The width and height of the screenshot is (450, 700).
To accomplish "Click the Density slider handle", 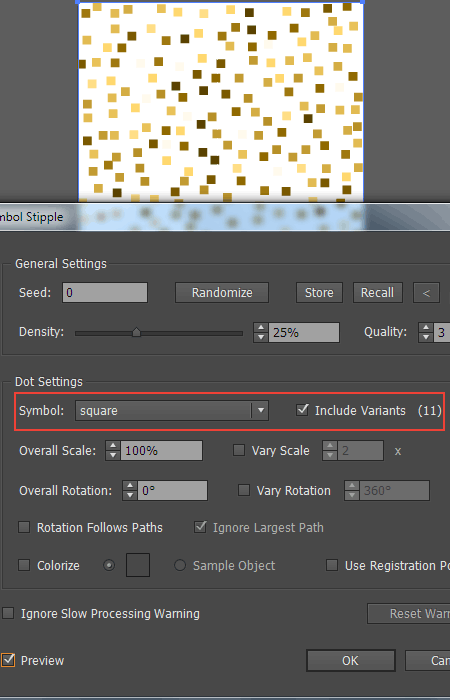I will tap(137, 332).
